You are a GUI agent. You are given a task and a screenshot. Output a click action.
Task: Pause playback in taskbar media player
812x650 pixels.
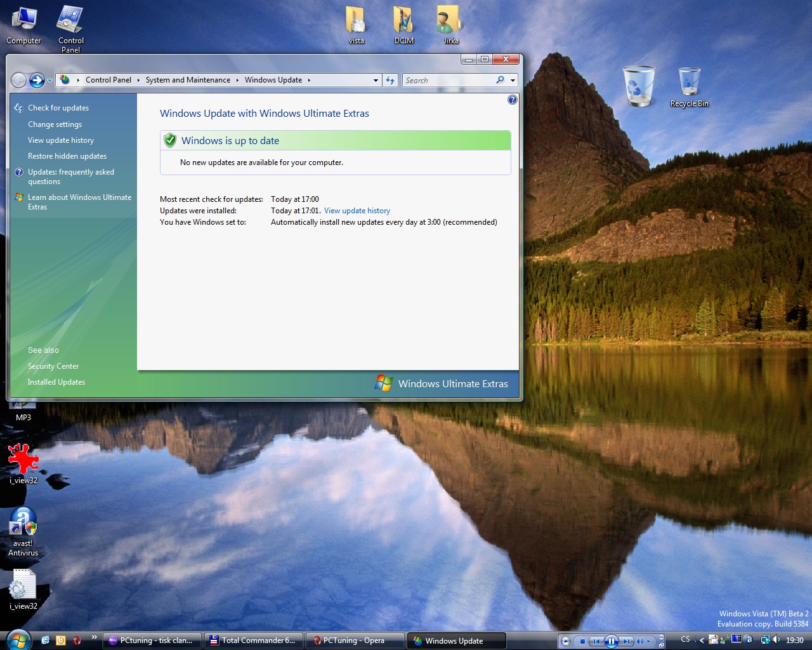[612, 641]
